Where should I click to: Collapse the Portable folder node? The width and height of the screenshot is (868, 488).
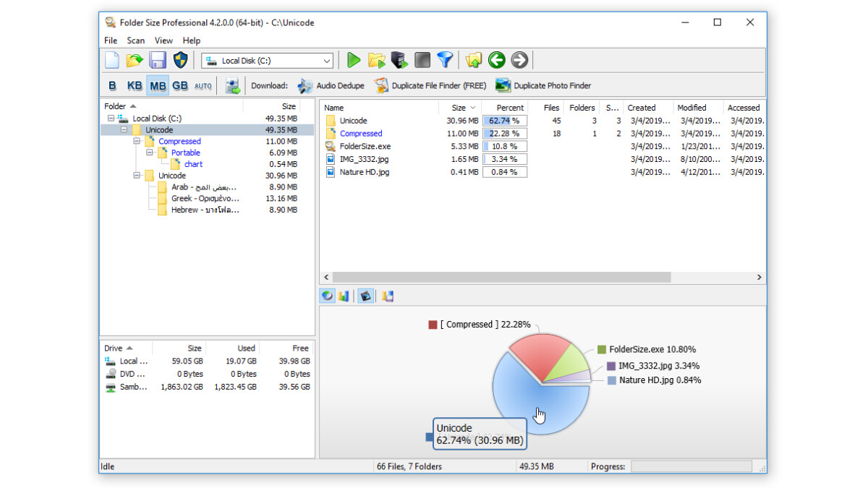tap(150, 153)
